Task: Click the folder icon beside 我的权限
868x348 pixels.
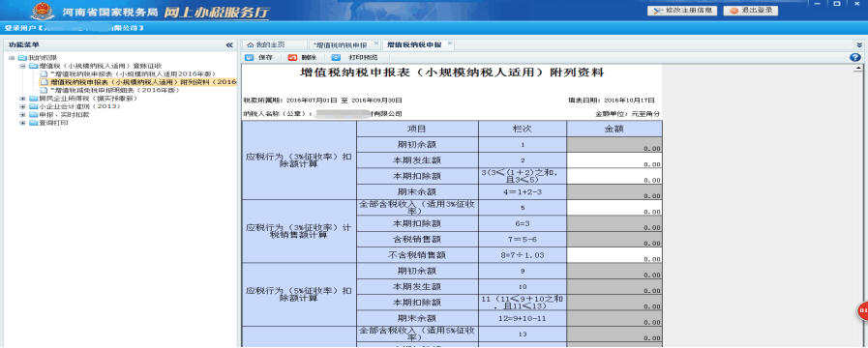Action: click(x=21, y=58)
